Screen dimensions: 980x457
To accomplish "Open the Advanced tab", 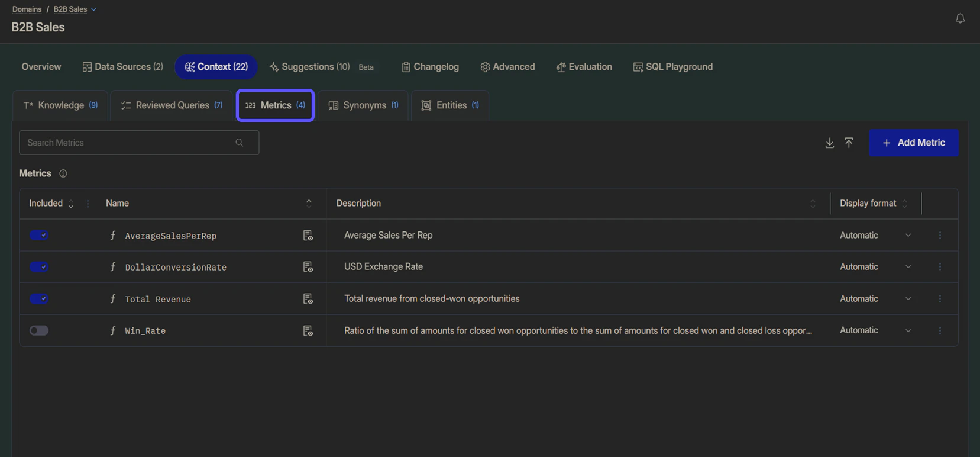I will [x=507, y=67].
